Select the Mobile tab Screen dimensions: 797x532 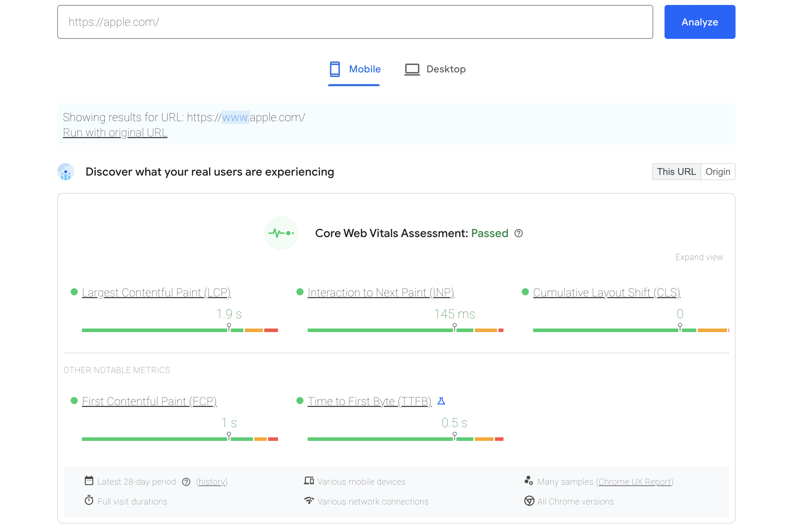[x=355, y=69]
